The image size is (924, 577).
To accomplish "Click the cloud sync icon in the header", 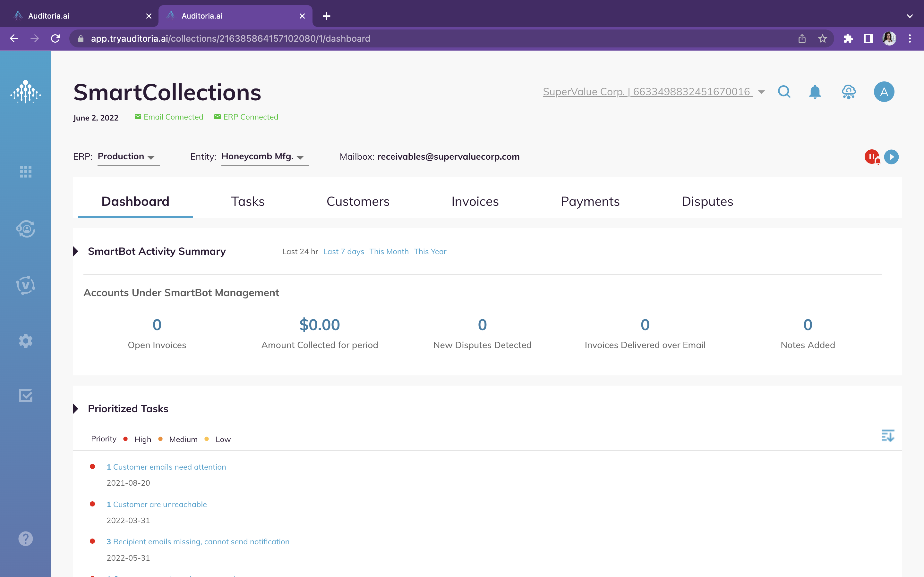I will [849, 92].
